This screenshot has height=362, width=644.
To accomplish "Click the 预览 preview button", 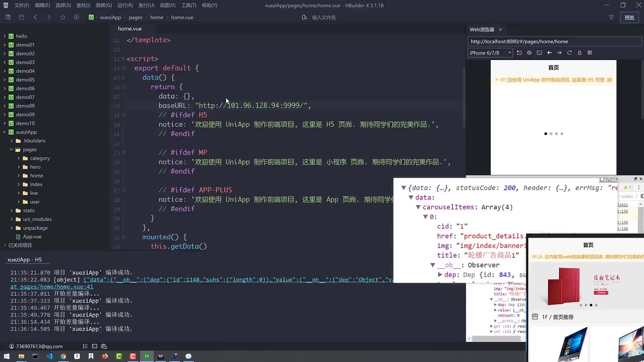I will (x=629, y=17).
